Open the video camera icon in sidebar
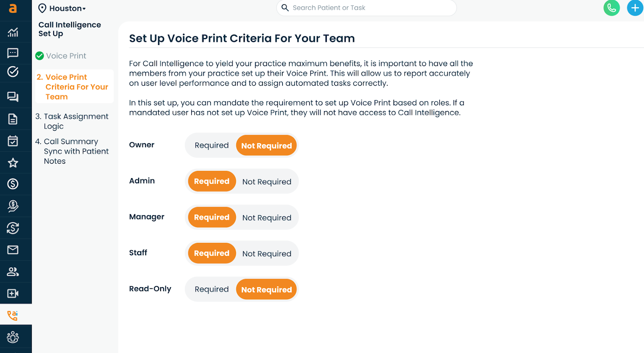644x353 pixels. pos(13,293)
